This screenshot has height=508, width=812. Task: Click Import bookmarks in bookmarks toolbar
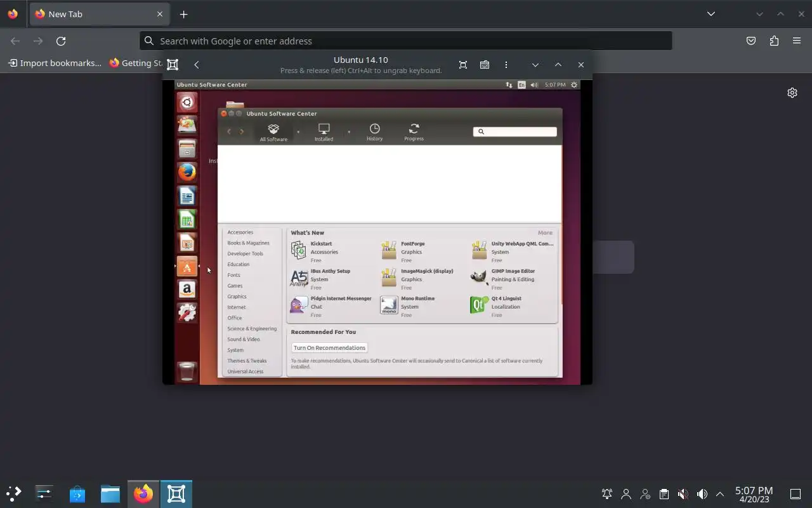[55, 63]
